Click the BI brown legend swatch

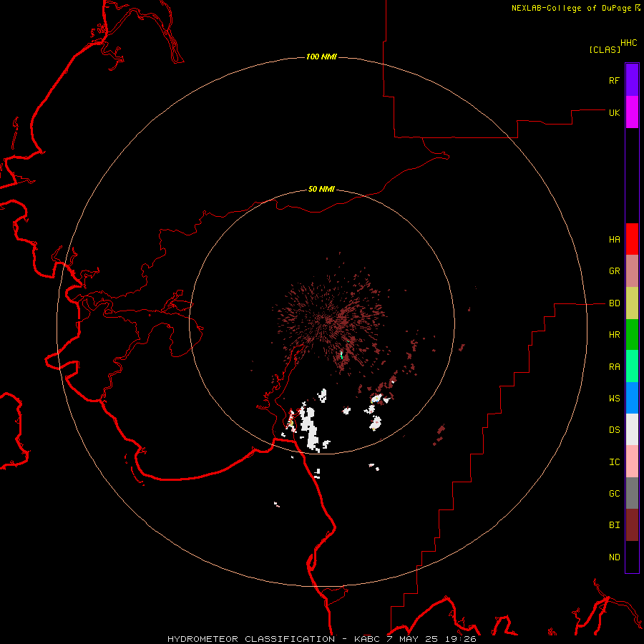point(632,525)
